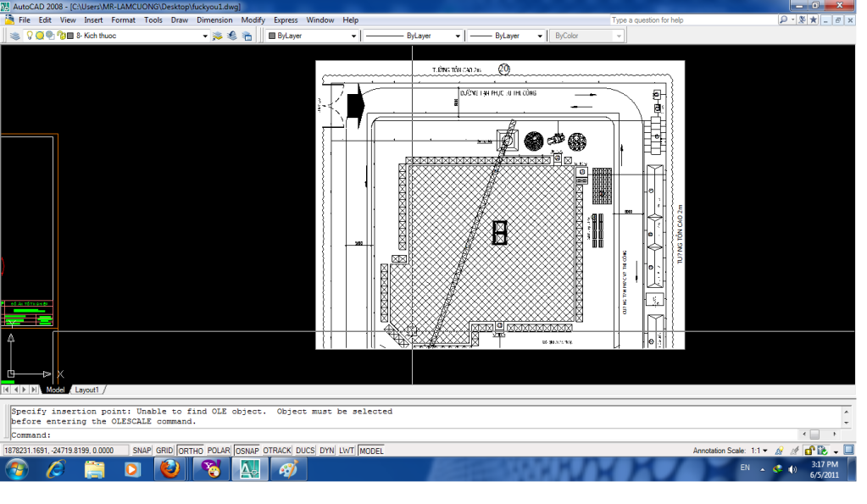
Task: Click the Layer Previous icon
Action: pos(232,36)
